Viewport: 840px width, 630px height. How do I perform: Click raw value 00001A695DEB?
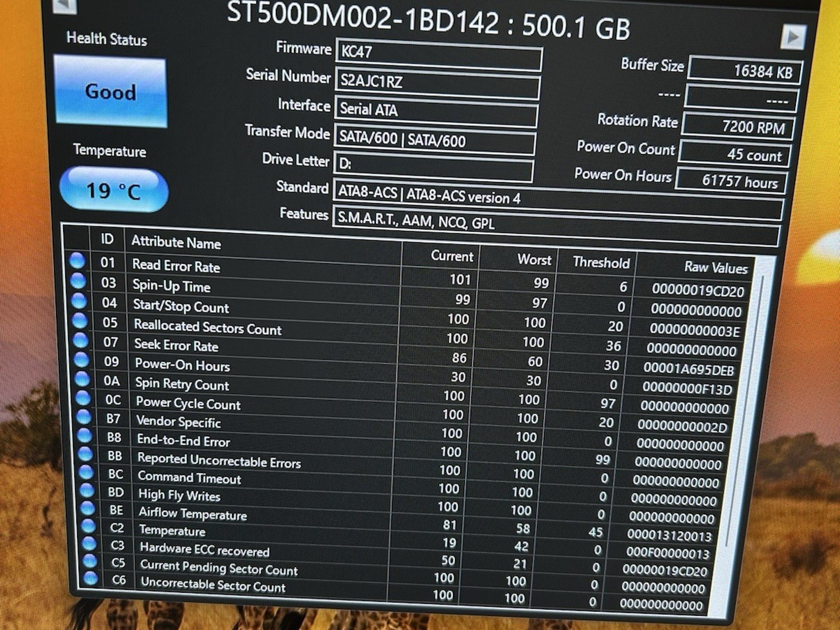coord(688,369)
